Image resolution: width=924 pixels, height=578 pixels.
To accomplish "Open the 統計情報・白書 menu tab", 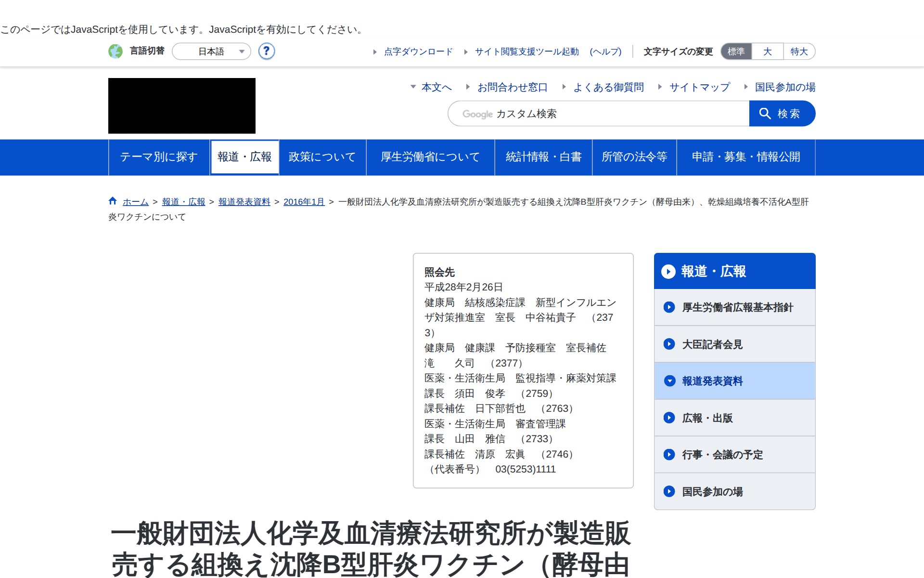I will coord(543,157).
